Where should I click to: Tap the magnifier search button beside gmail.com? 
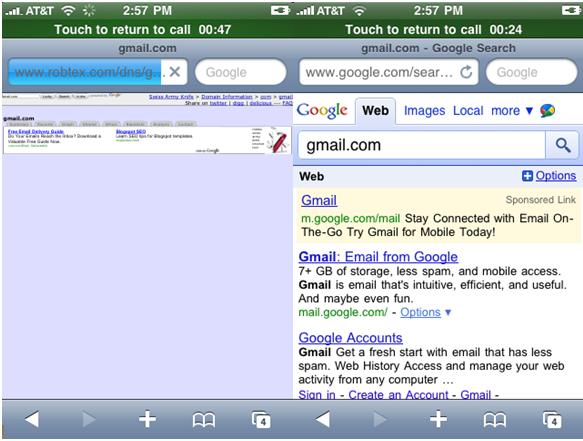(x=563, y=145)
